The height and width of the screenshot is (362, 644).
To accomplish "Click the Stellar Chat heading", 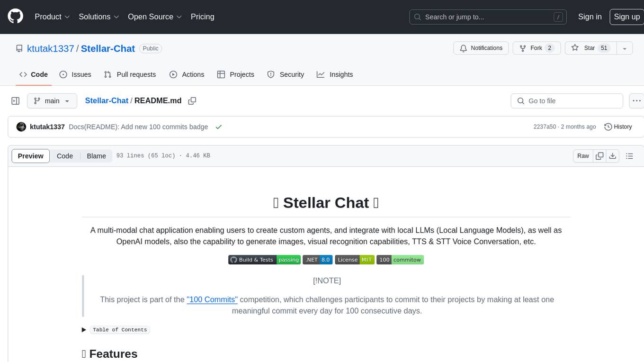I will [326, 203].
